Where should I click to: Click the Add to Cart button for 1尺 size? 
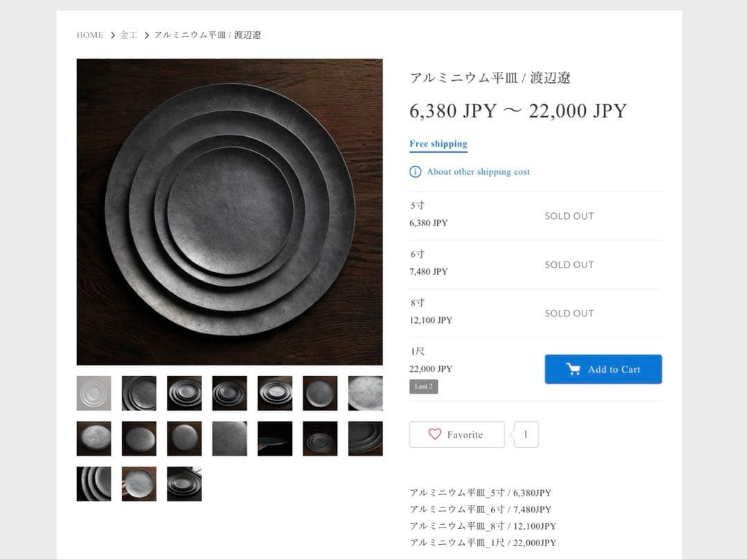click(603, 368)
